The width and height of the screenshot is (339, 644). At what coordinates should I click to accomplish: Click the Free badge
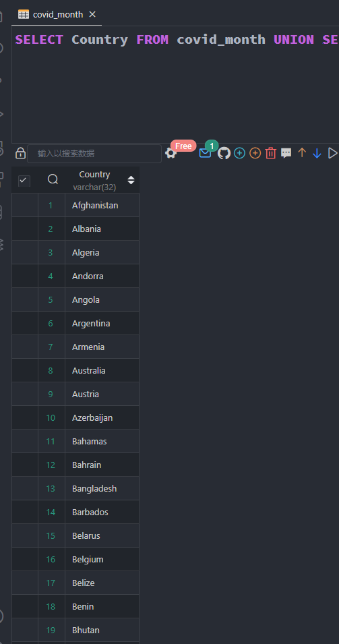183,146
